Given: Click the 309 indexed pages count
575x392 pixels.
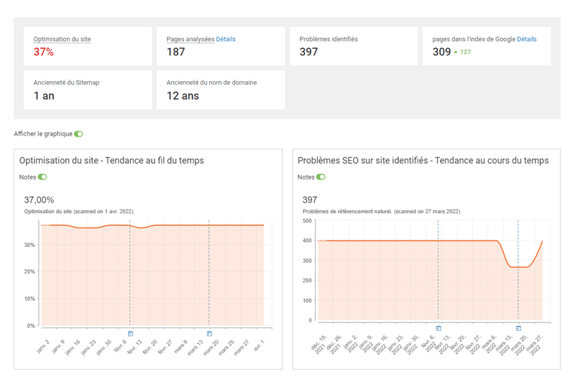Looking at the screenshot, I should pyautogui.click(x=441, y=52).
